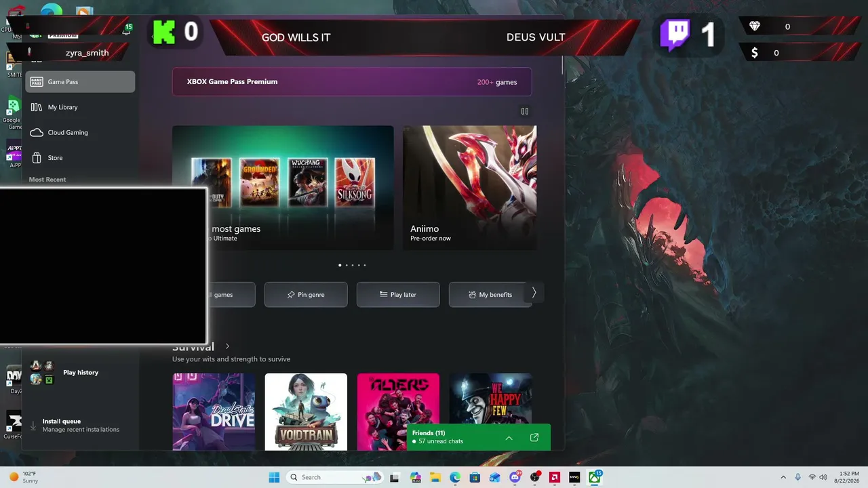The height and width of the screenshot is (488, 868).
Task: Click the Pin genre button
Action: (x=306, y=295)
